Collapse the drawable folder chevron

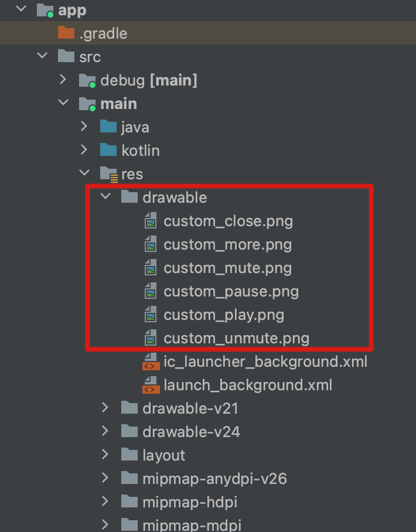pos(106,197)
